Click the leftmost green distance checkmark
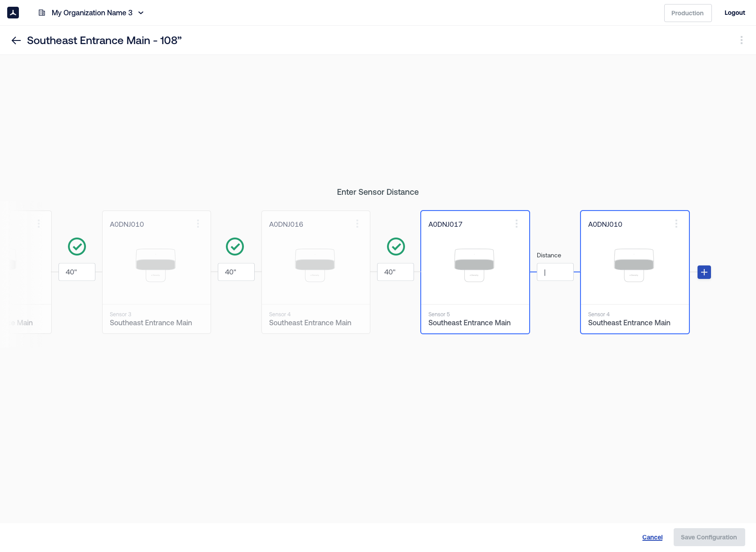 [x=77, y=247]
